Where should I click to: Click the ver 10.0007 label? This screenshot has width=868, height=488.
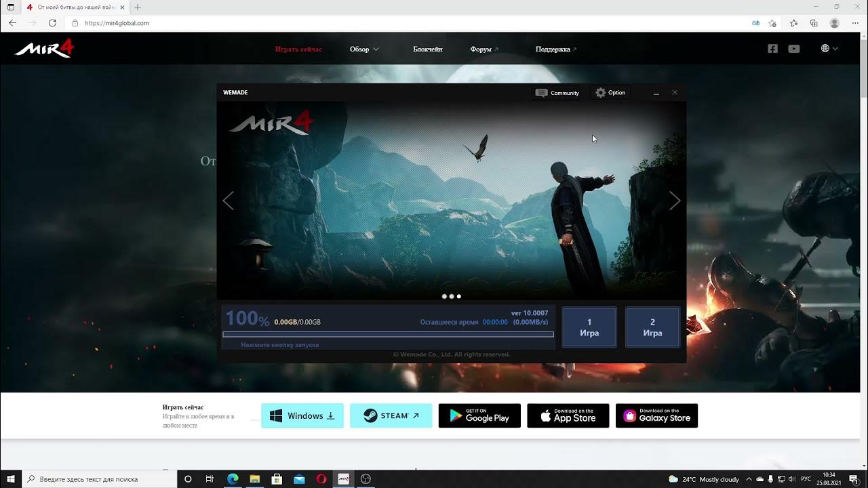coord(530,313)
